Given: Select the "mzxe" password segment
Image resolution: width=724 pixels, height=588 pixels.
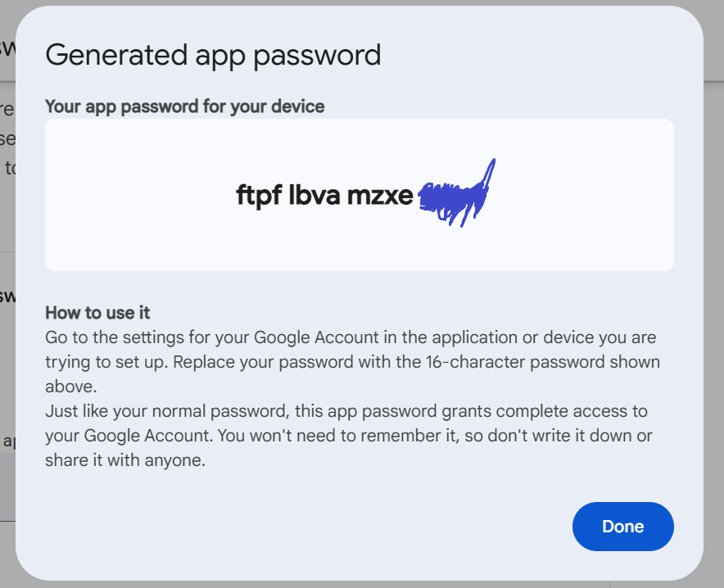Looking at the screenshot, I should [380, 196].
